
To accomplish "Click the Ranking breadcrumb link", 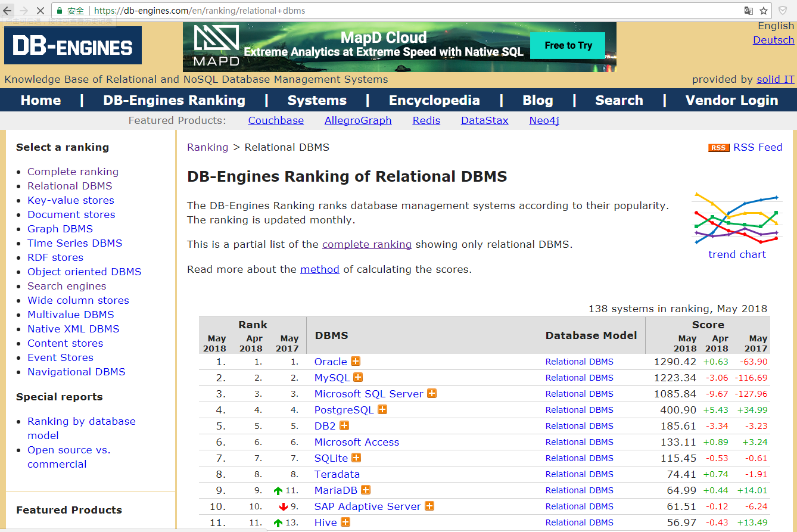I will [207, 147].
